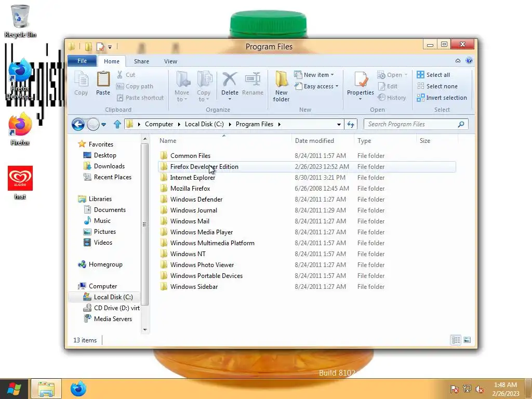Click Local Disk (C:) breadcrumb

click(204, 124)
